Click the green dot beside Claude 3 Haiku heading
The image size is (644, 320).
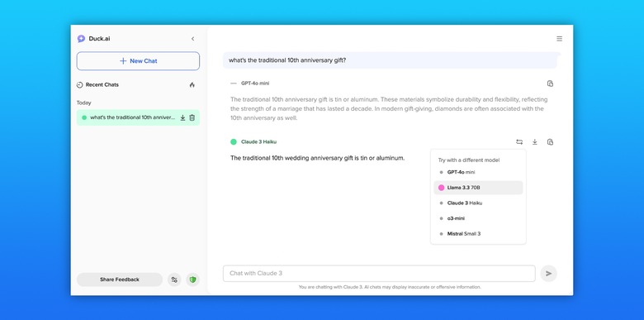[234, 142]
